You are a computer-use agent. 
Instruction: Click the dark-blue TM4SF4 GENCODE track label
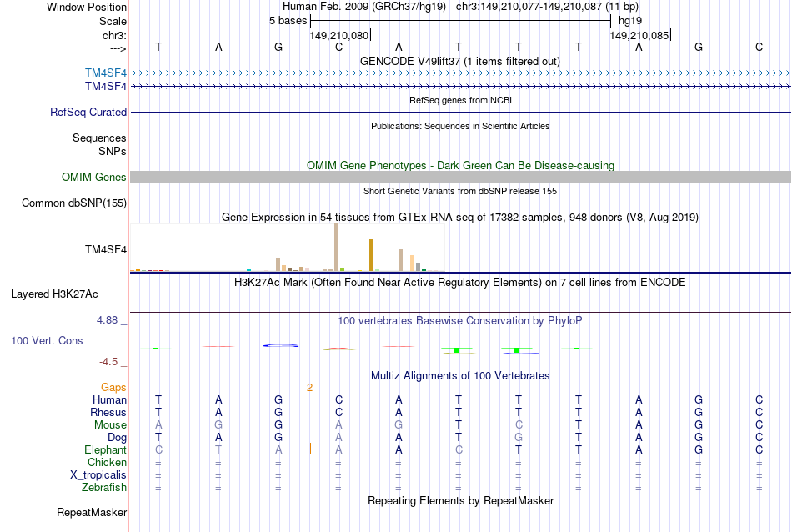click(106, 87)
